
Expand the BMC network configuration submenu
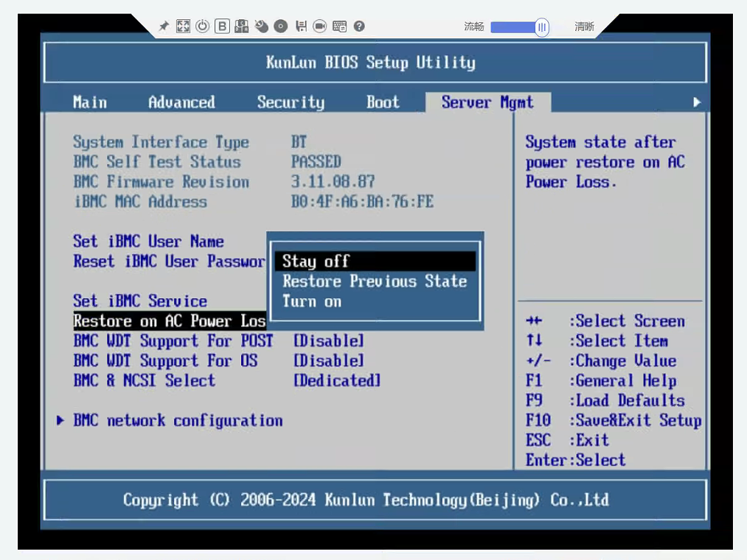(x=178, y=421)
